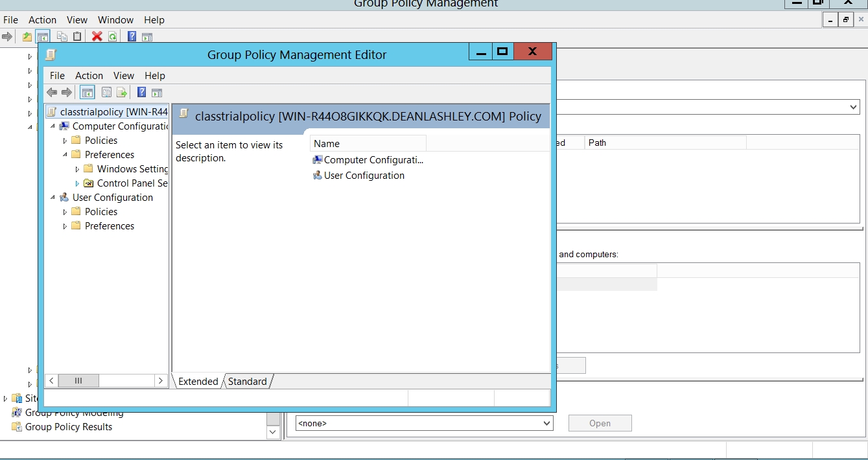Toggle Show/Hide Console Tree in Group Policy Management
This screenshot has width=868, height=460.
[x=43, y=36]
